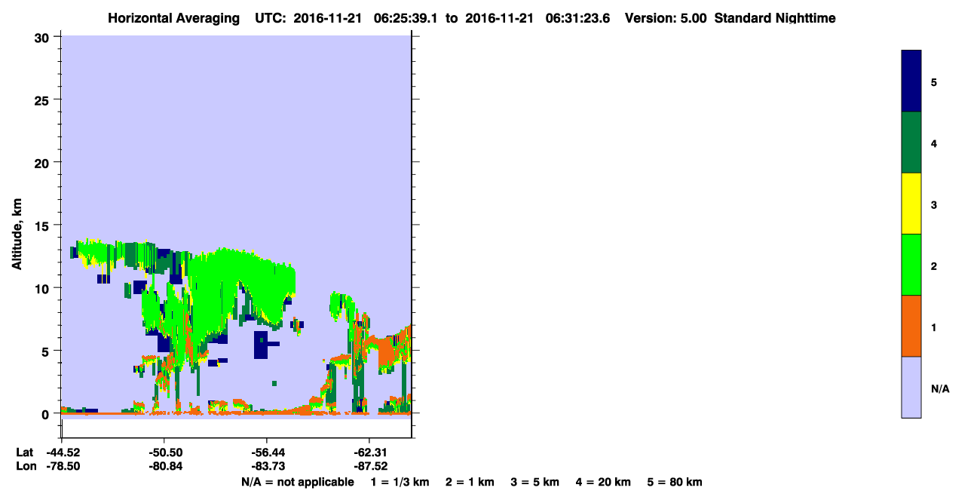Click the longitude value -80.84
This screenshot has height=503, width=980.
164,466
